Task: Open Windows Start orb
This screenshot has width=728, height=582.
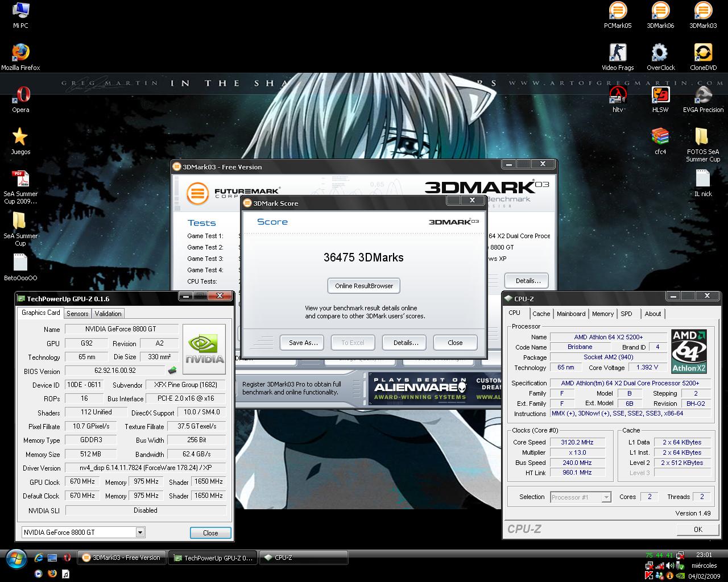Action: pyautogui.click(x=15, y=559)
